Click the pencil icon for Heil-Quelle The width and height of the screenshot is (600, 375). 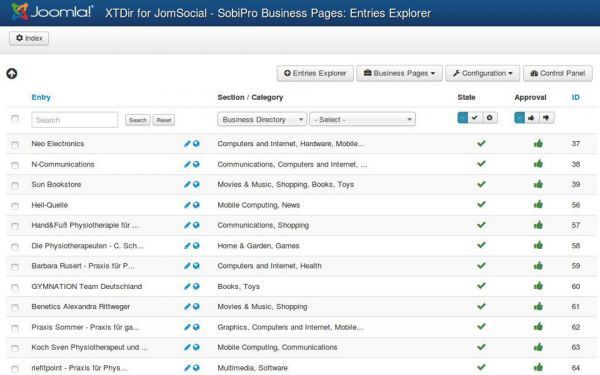[187, 205]
